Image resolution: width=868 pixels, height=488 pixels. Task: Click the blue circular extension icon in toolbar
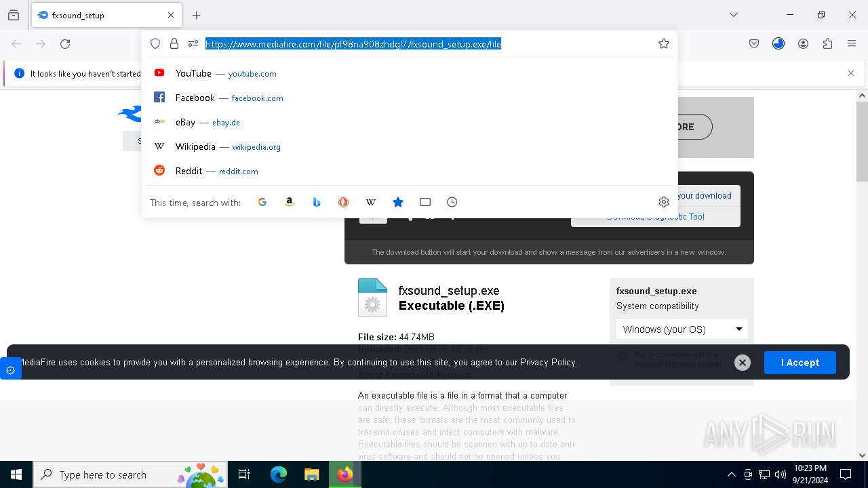778,43
